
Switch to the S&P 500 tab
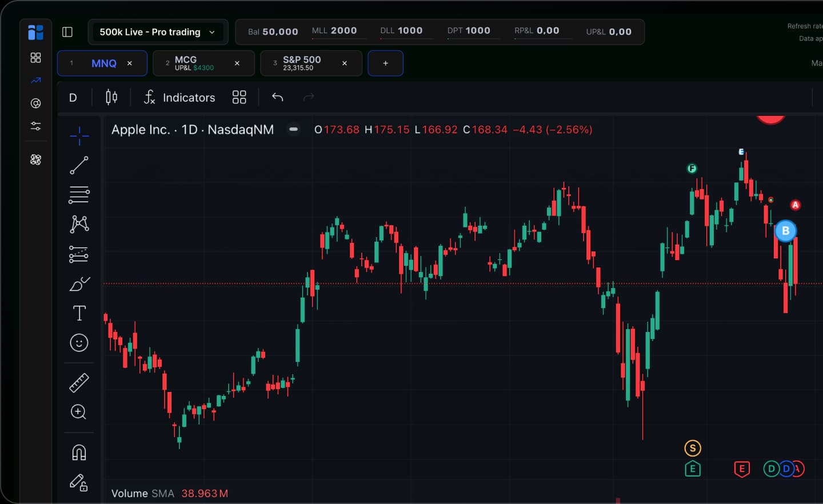click(x=302, y=63)
